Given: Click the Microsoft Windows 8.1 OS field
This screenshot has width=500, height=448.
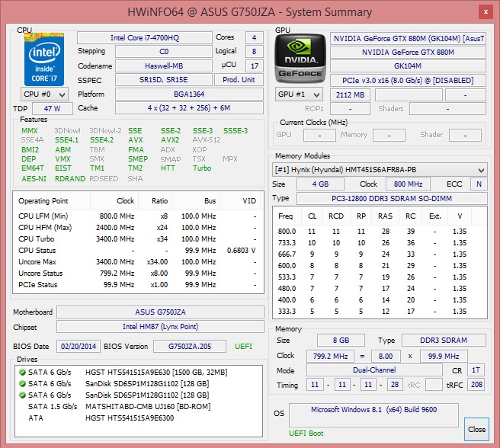Looking at the screenshot, I should 373,414.
